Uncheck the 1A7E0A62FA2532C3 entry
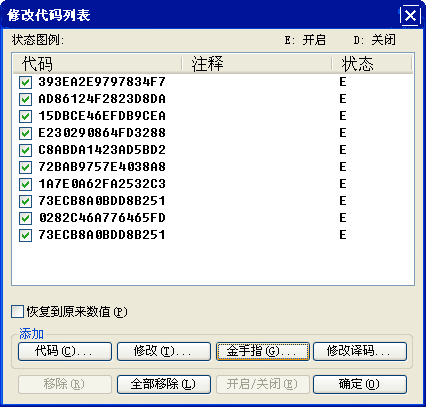The width and height of the screenshot is (426, 407). (25, 184)
